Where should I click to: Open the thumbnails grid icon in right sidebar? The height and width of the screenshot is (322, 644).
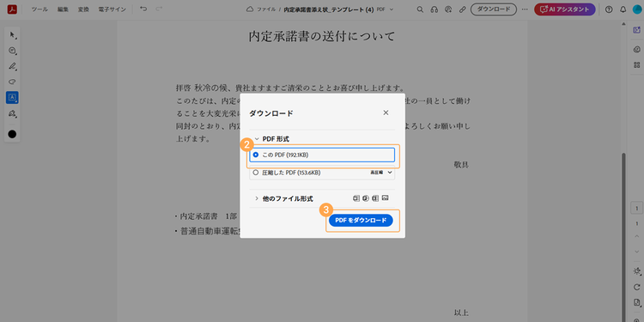[x=637, y=65]
